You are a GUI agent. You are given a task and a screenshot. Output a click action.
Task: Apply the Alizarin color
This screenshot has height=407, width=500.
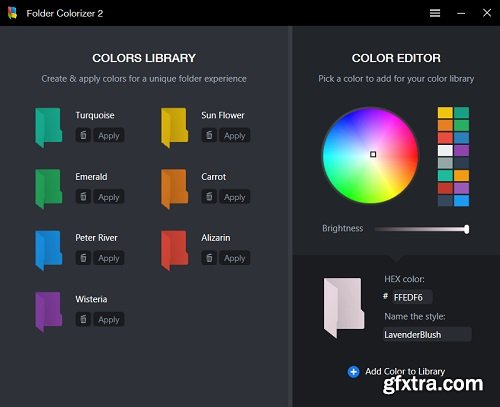point(235,258)
